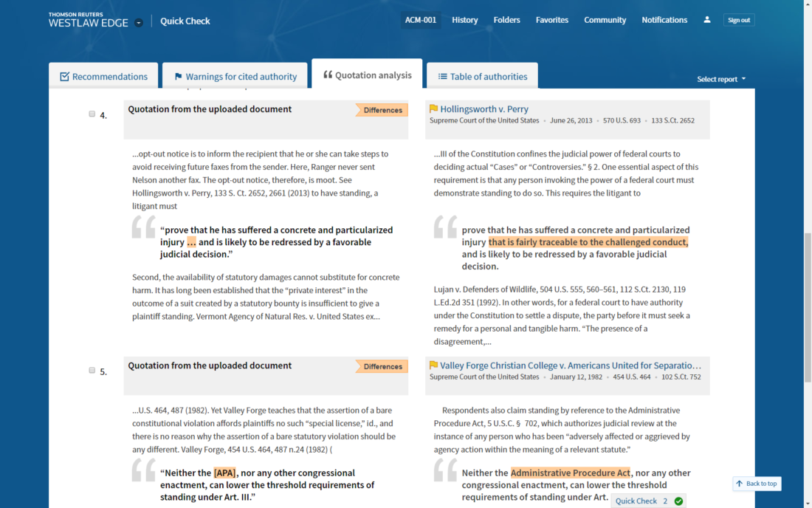Click citation "454 U.S. 464"

point(632,377)
